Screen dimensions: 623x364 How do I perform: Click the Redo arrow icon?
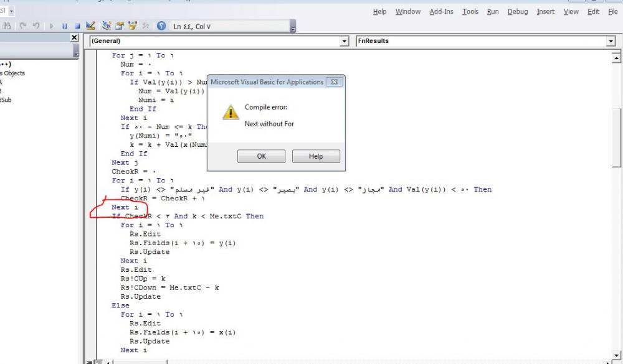pos(23,26)
